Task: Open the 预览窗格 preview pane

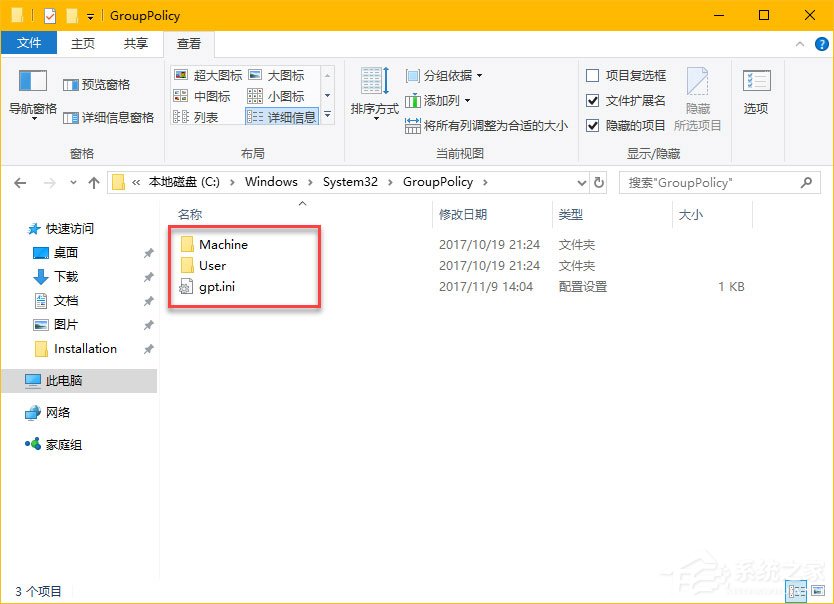Action: click(97, 84)
